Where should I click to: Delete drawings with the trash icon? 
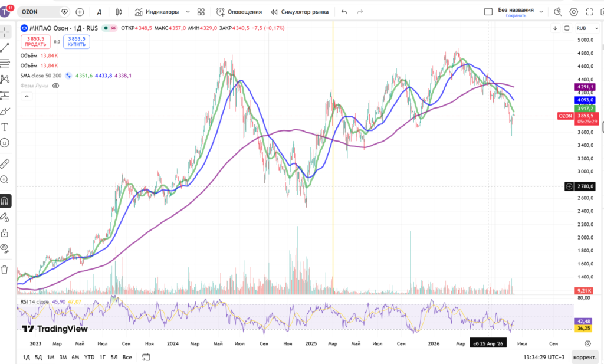(5, 270)
